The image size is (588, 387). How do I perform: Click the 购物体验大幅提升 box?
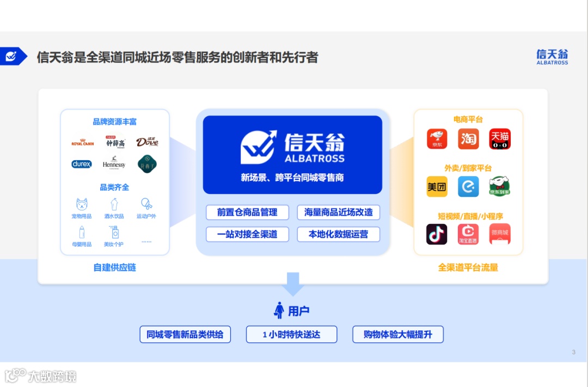pos(398,335)
